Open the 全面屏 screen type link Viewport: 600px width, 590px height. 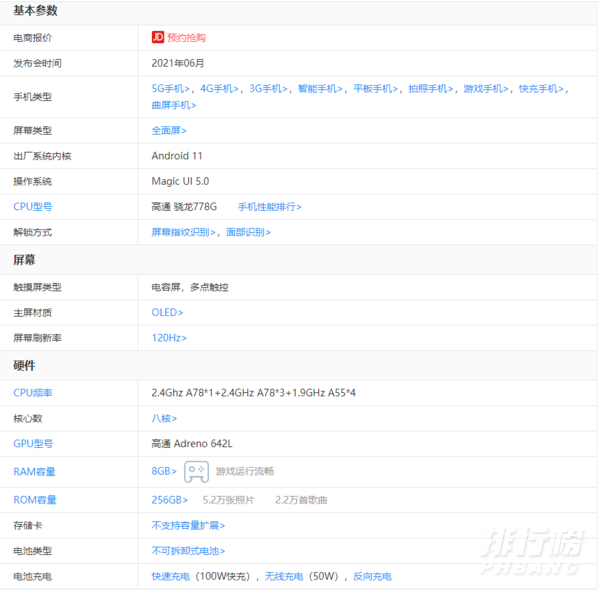[169, 130]
